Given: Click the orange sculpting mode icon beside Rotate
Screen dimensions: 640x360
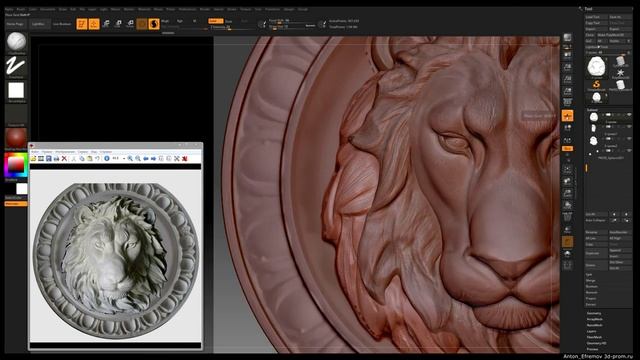Looking at the screenshot, I should [x=154, y=24].
